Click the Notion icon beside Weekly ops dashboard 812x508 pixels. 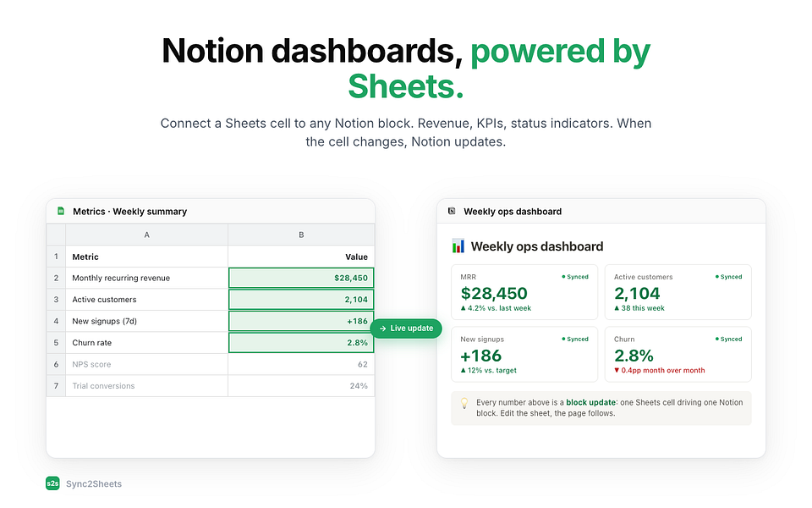tap(452, 211)
